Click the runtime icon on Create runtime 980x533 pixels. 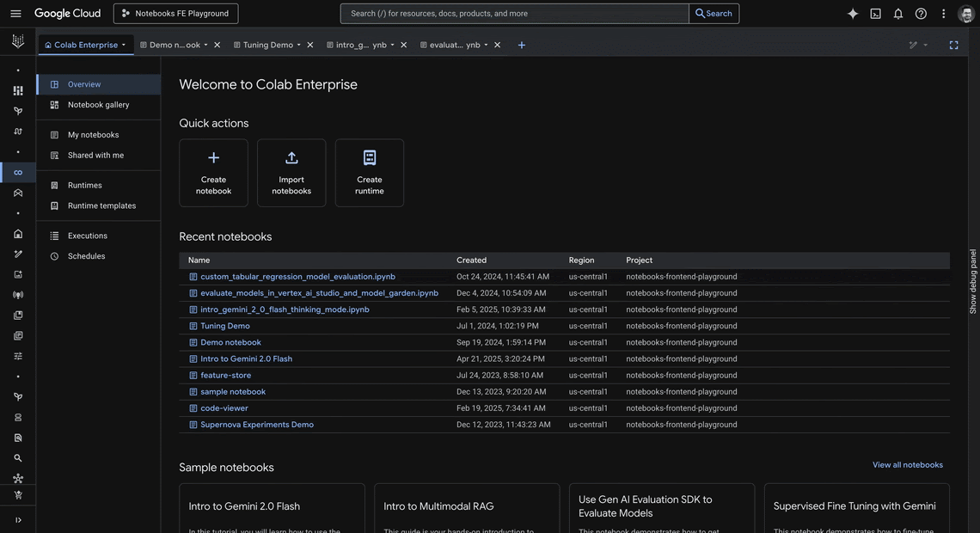coord(370,157)
